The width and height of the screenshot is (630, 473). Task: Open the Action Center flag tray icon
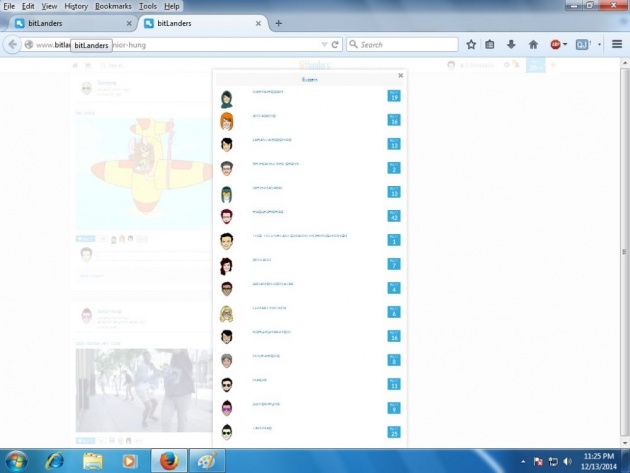pyautogui.click(x=538, y=461)
